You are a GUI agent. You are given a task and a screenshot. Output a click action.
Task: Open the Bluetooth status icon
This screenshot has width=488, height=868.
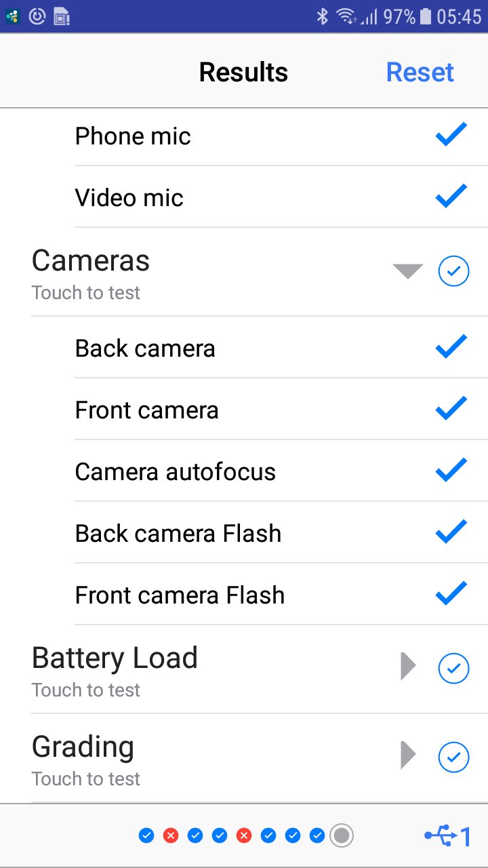point(323,16)
